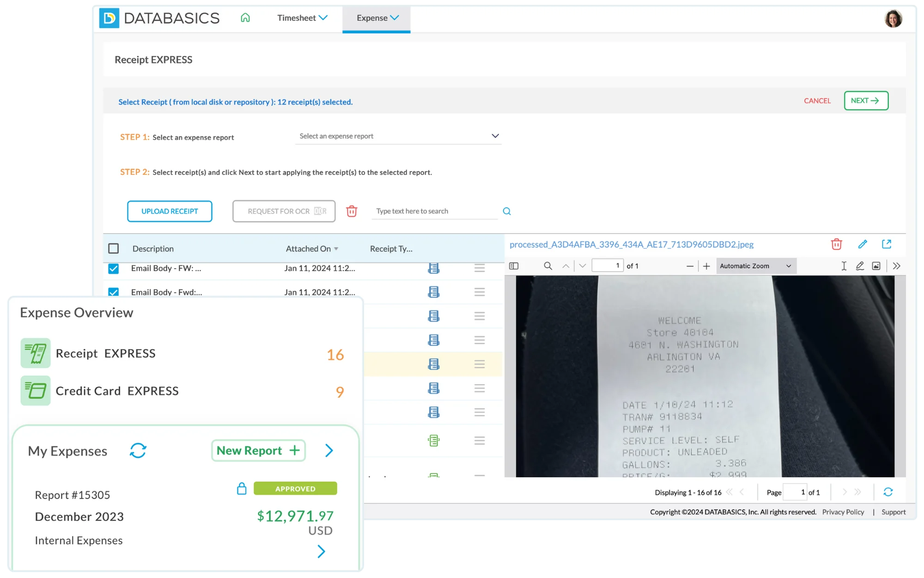This screenshot has height=578, width=924.
Task: Open the receipt in a new window icon
Action: point(886,244)
